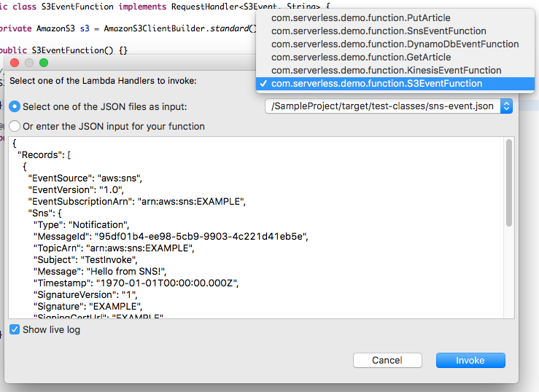Image resolution: width=539 pixels, height=392 pixels.
Task: Click the "MessageId" value line
Action: [171, 237]
